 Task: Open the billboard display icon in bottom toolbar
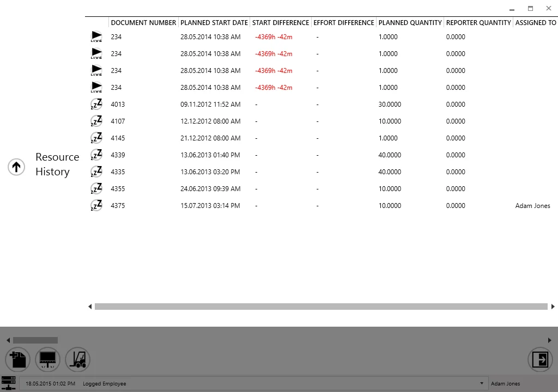[47, 360]
